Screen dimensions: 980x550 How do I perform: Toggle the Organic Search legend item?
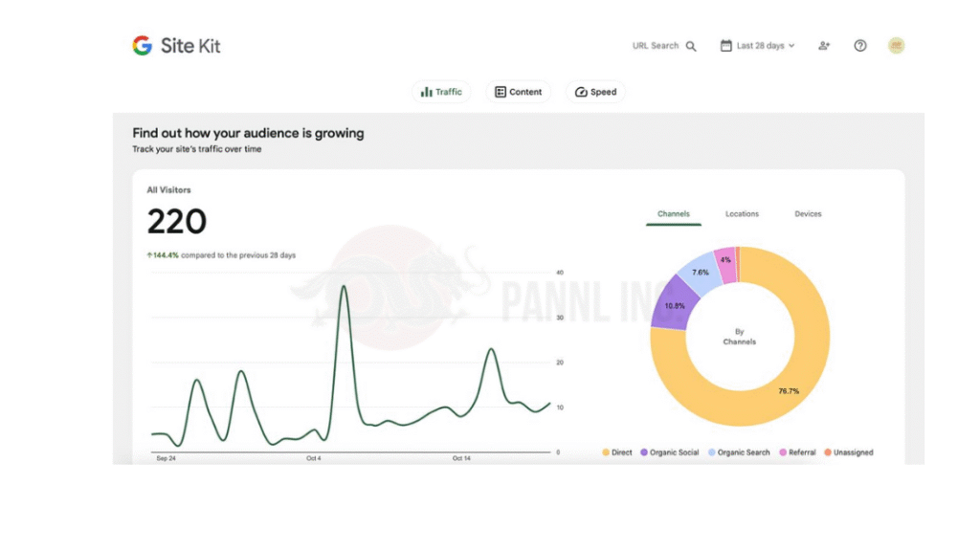(x=738, y=452)
